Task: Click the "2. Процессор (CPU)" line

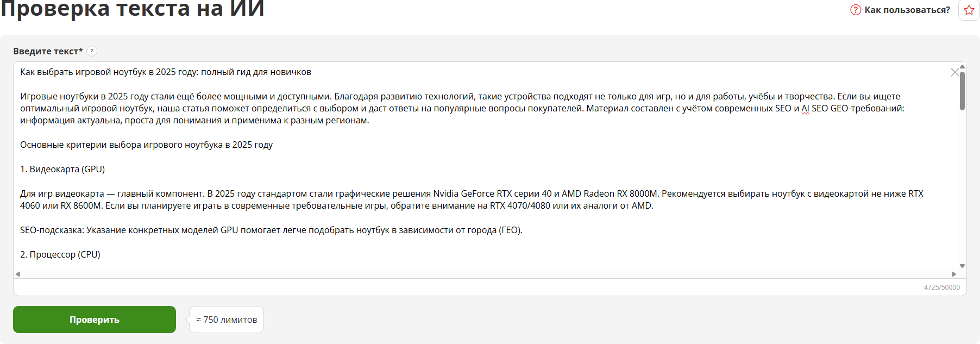Action: [60, 255]
